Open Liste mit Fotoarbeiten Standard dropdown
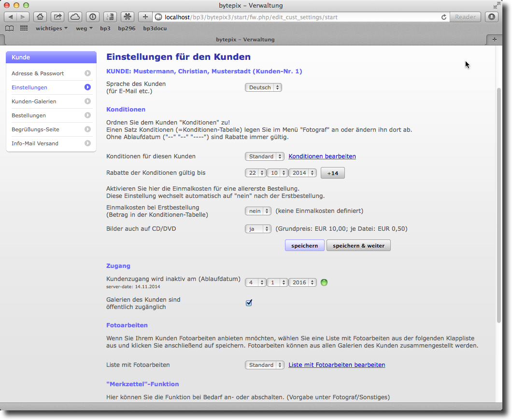The height and width of the screenshot is (420, 512). [x=264, y=365]
